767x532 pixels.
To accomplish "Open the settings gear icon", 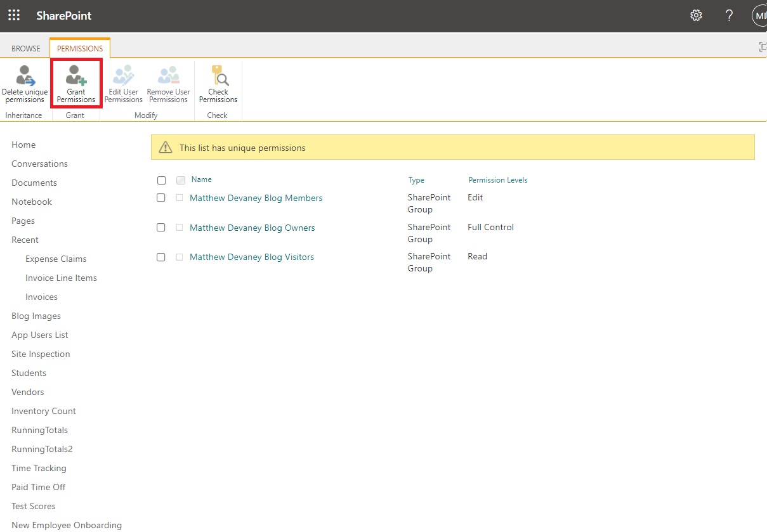I will click(x=696, y=15).
